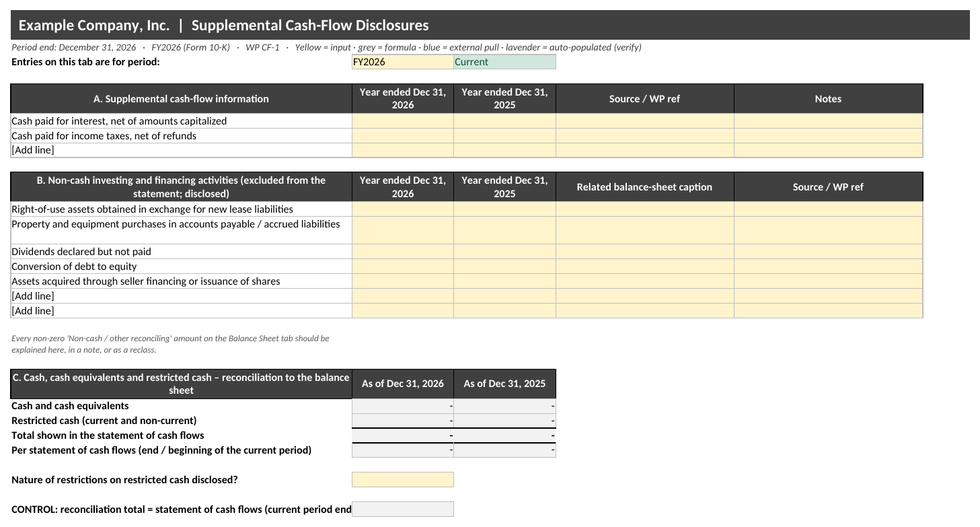Click 'Entries on this tab are for period:' label
The width and height of the screenshot is (980, 527).
point(85,62)
